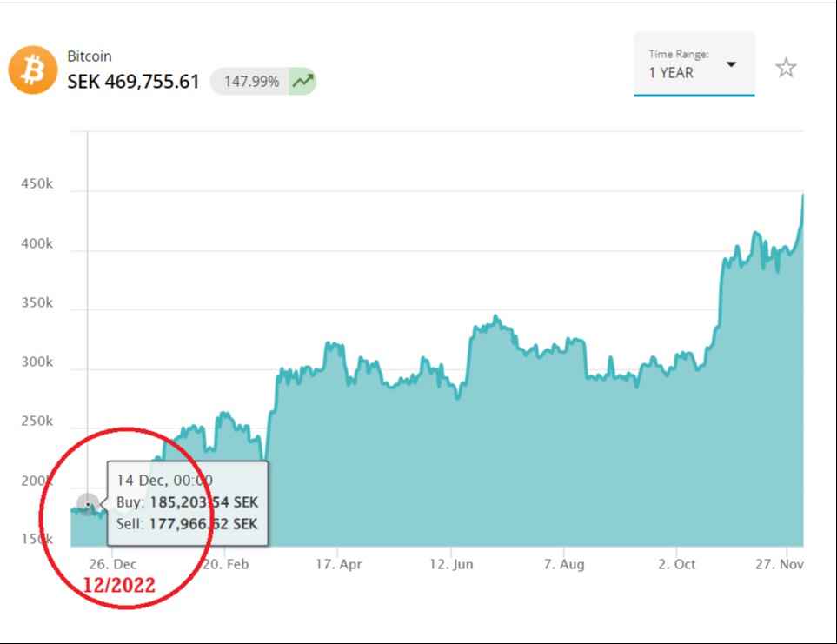Click the orange Bitcoin logo icon

32,70
